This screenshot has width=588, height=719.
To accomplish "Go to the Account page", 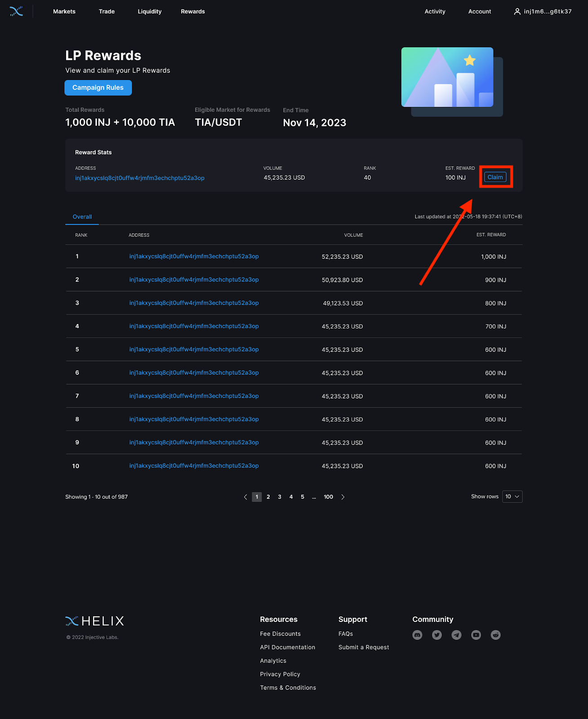I will click(x=480, y=12).
